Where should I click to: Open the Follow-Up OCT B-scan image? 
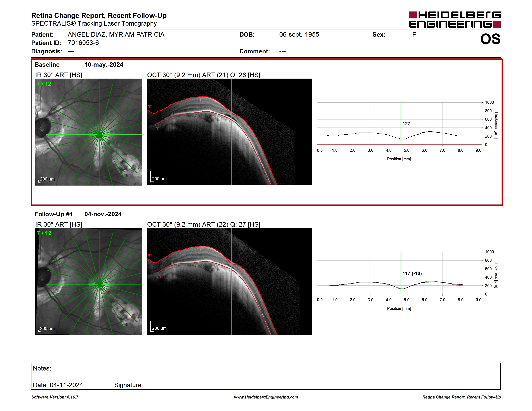pyautogui.click(x=230, y=281)
